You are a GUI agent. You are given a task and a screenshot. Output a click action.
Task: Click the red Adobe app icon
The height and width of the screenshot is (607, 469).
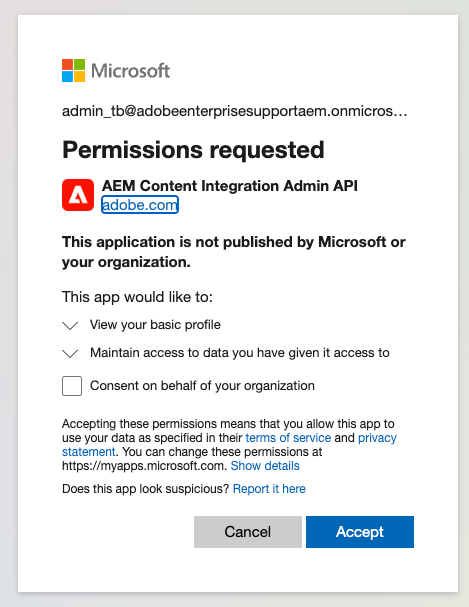78,195
